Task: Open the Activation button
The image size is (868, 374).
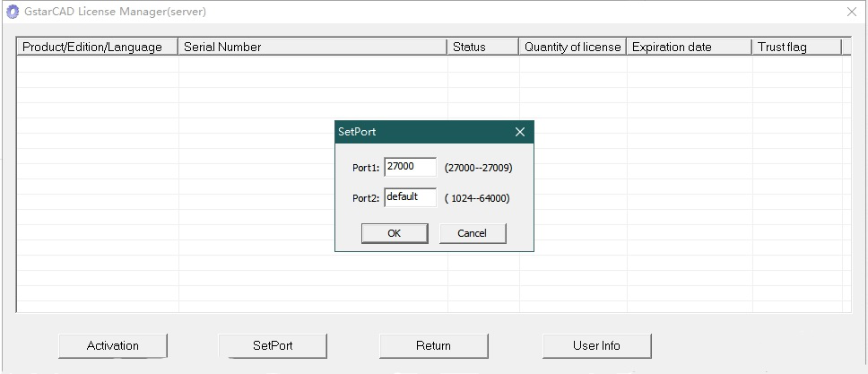Action: tap(113, 345)
